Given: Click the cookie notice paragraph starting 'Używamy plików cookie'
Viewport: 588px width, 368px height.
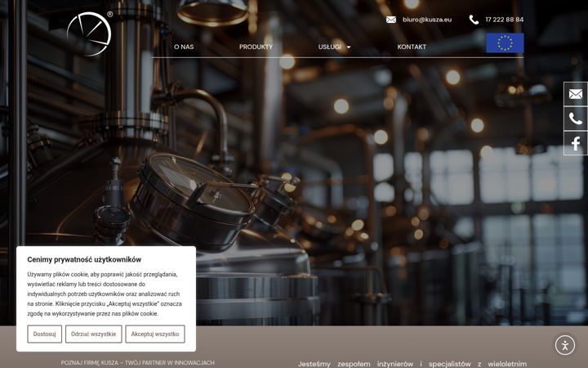Looking at the screenshot, I should 105,294.
